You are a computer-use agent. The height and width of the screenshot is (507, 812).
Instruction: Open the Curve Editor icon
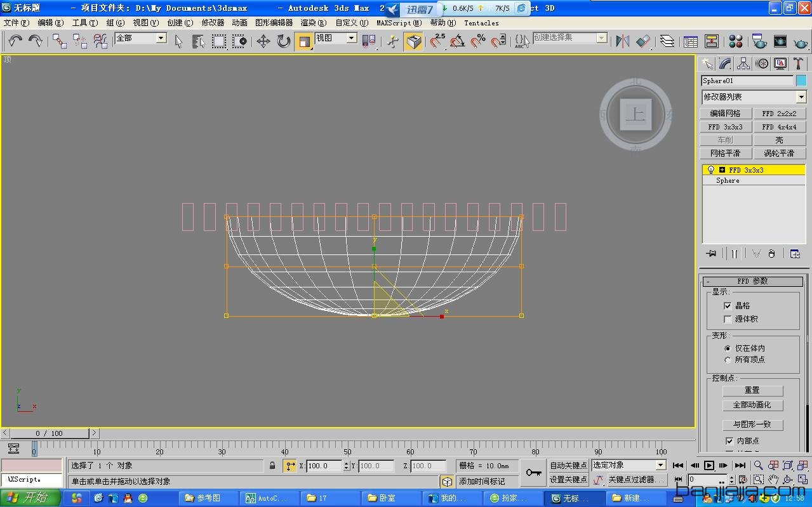691,41
